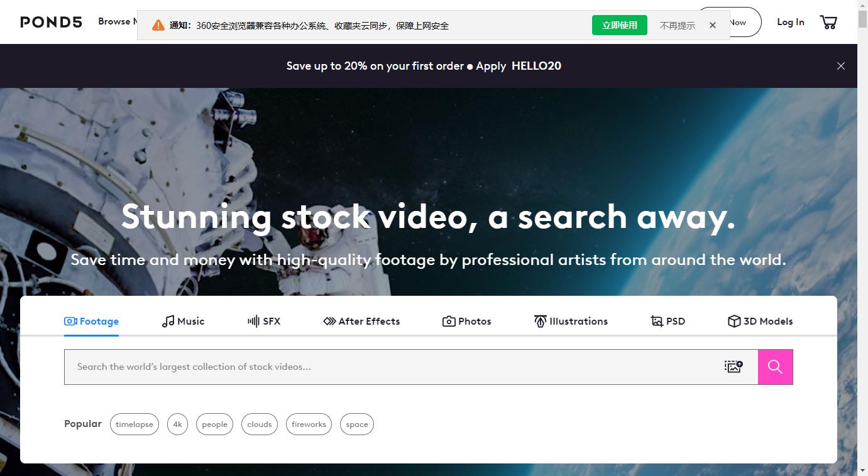Click the visual image search icon
The image size is (868, 476).
(x=733, y=367)
